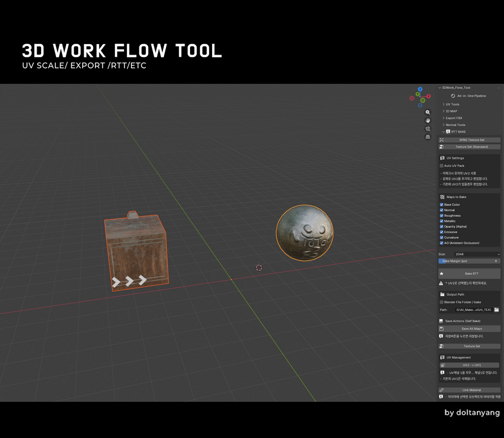Click the UV2 warning triangle icon
Image resolution: width=504 pixels, height=438 pixels.
click(441, 283)
